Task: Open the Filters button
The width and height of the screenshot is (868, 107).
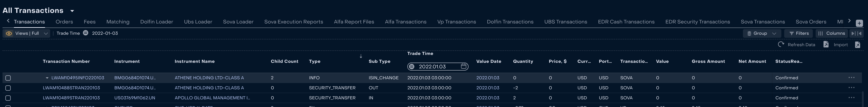Action: (x=799, y=33)
